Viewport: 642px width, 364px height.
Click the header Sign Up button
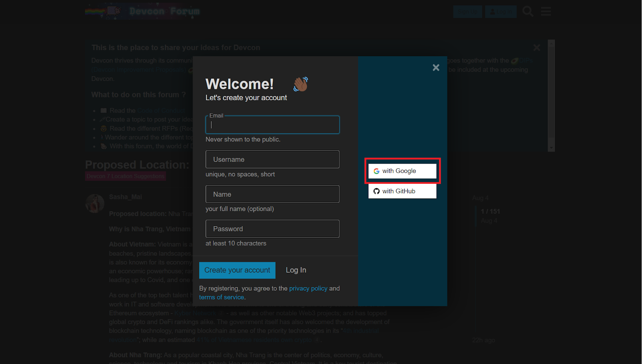467,12
